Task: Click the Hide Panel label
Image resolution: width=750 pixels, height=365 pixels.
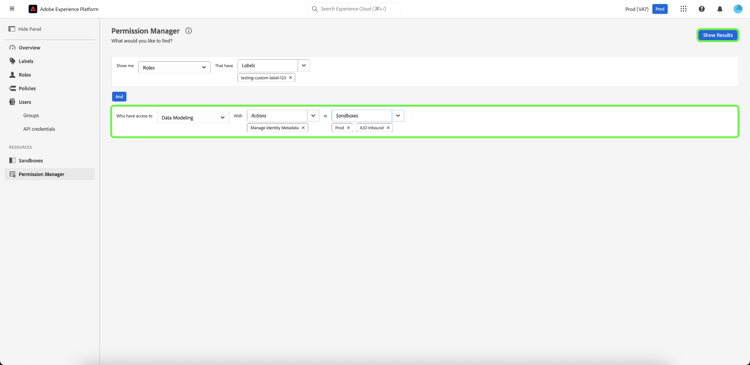Action: click(x=30, y=29)
